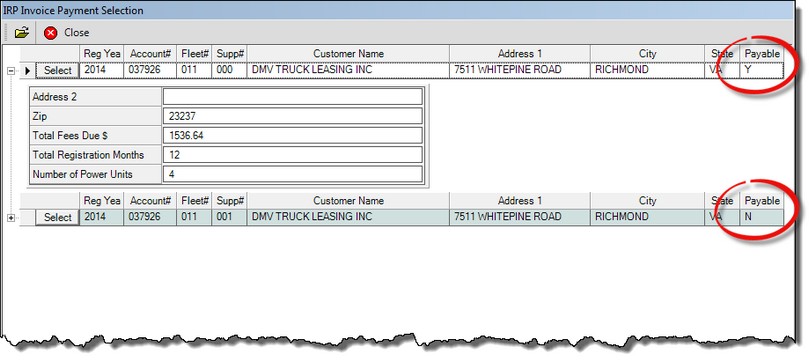809x362 pixels.
Task: Click the Account# 037926 cell in Supp 001 row
Action: click(150, 217)
